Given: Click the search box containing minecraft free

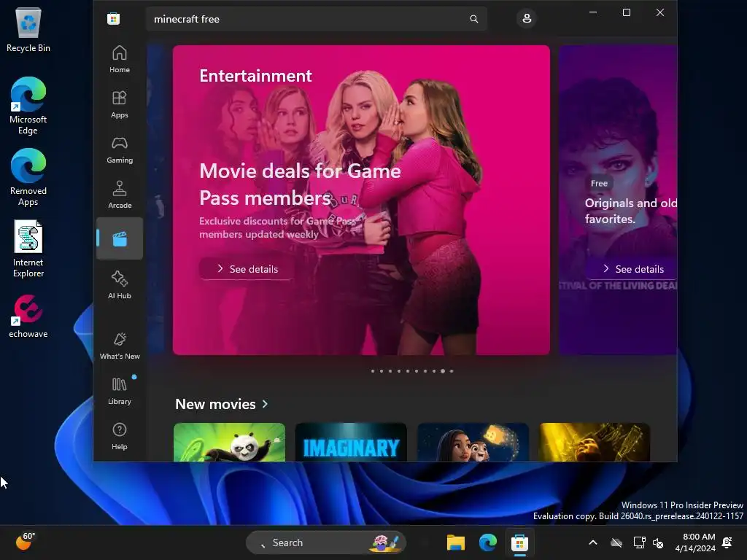Looking at the screenshot, I should [317, 19].
